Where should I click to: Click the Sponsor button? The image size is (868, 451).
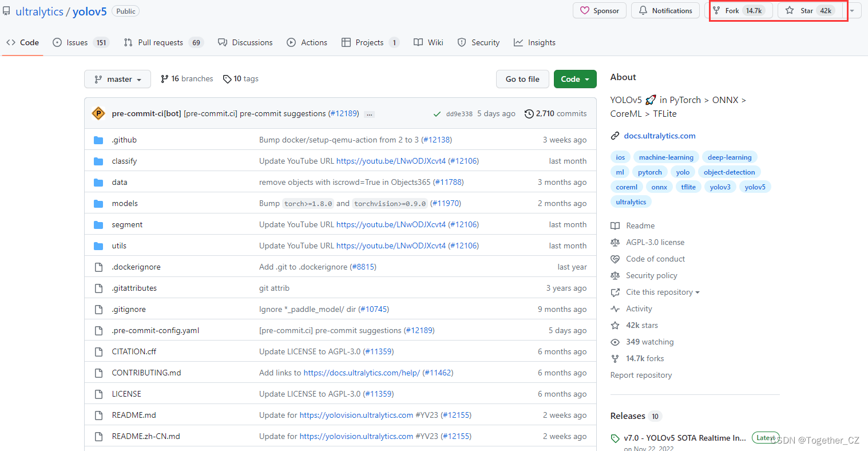coord(600,11)
